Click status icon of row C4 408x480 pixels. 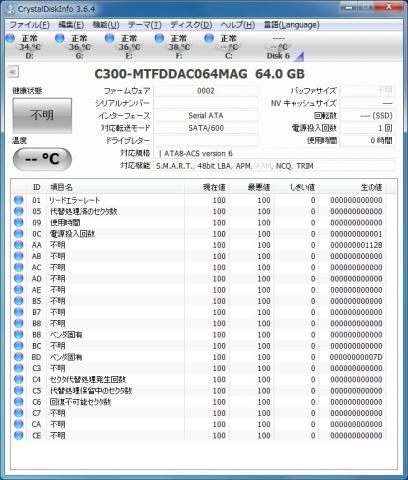click(x=19, y=379)
